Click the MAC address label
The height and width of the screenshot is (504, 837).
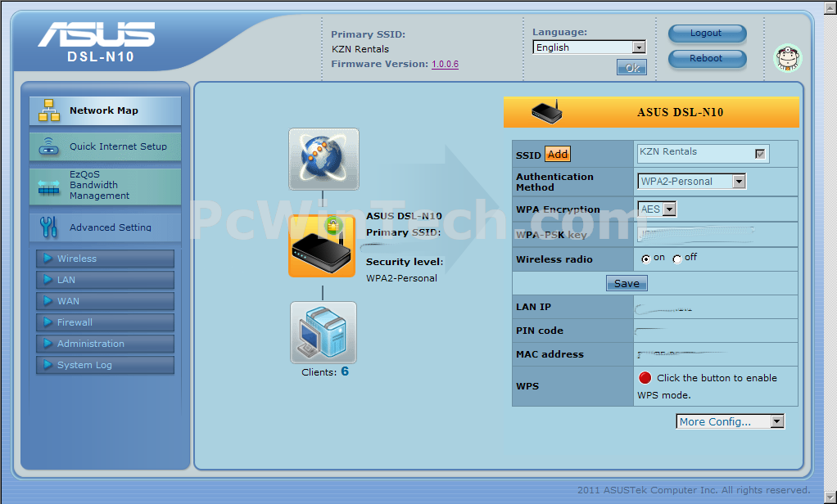[x=550, y=354]
